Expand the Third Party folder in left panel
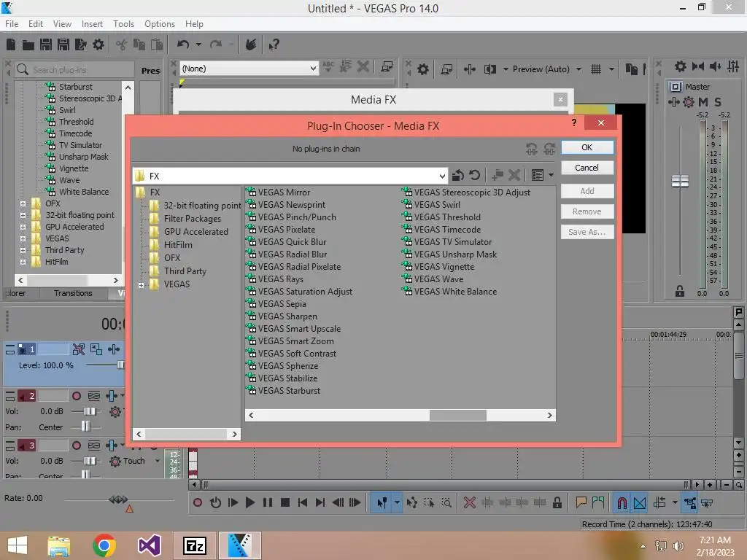This screenshot has height=560, width=747. click(23, 250)
